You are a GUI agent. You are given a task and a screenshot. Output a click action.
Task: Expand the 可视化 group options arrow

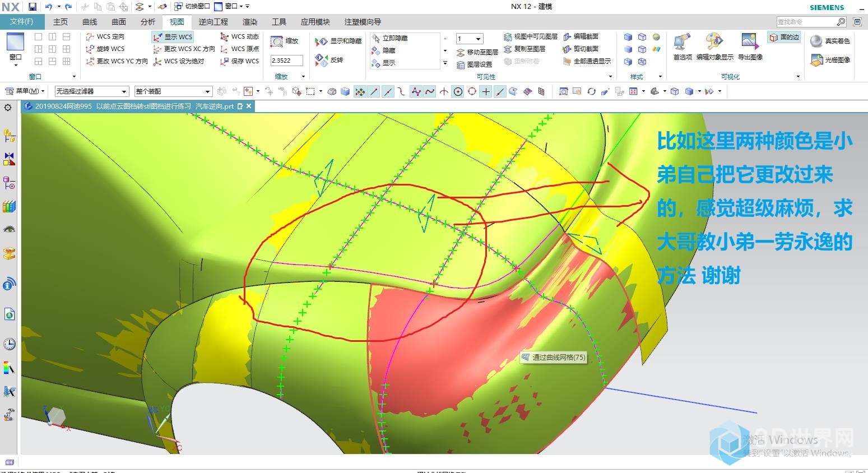click(x=799, y=77)
